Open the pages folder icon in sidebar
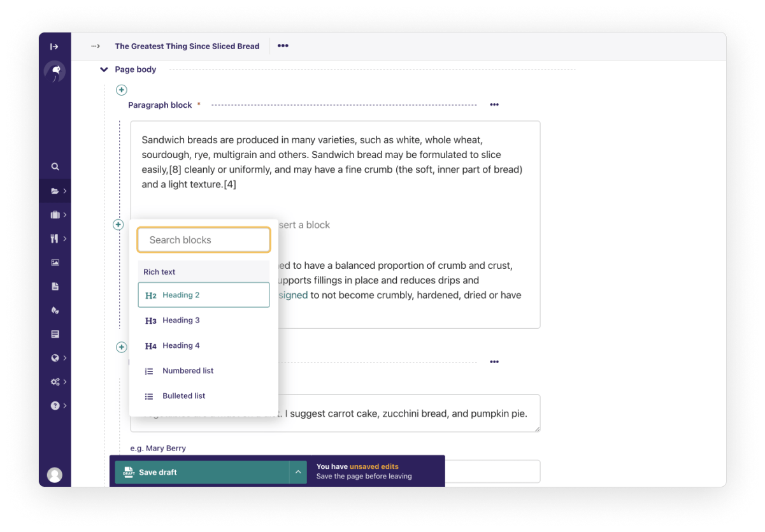The height and width of the screenshot is (532, 765). click(54, 191)
